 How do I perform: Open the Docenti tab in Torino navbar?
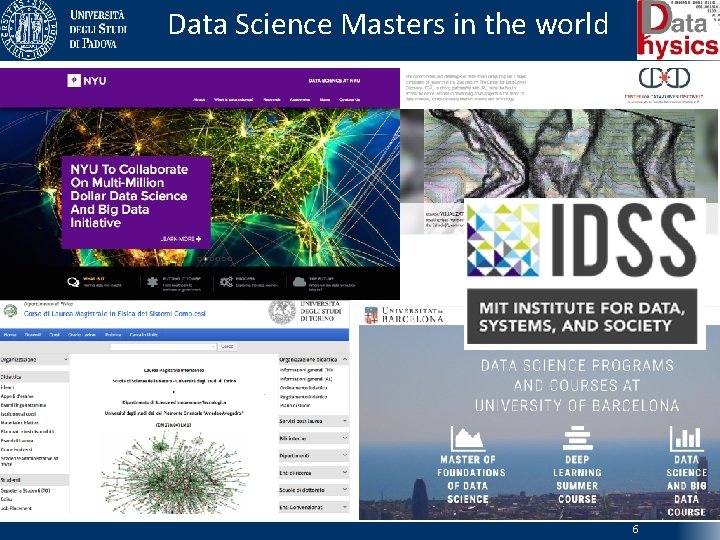click(x=33, y=335)
